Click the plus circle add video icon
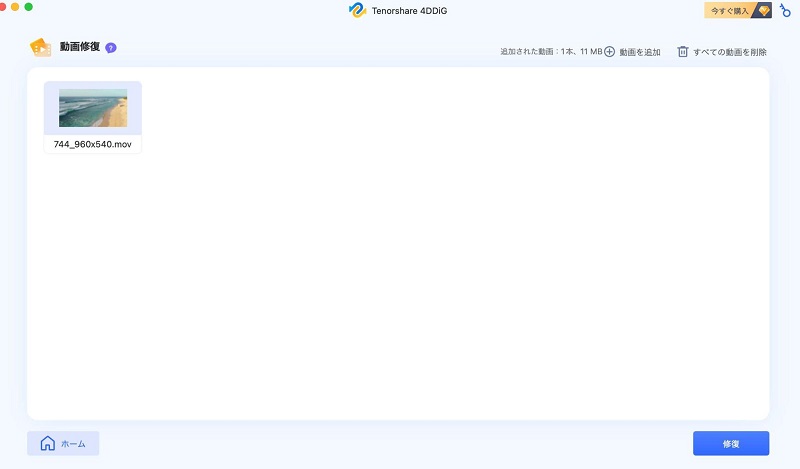800x469 pixels. coord(610,52)
